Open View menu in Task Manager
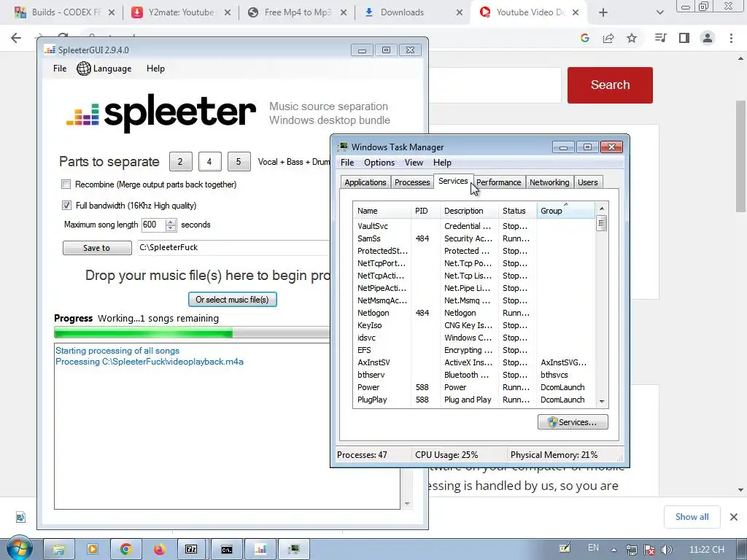747x560 pixels. (414, 163)
